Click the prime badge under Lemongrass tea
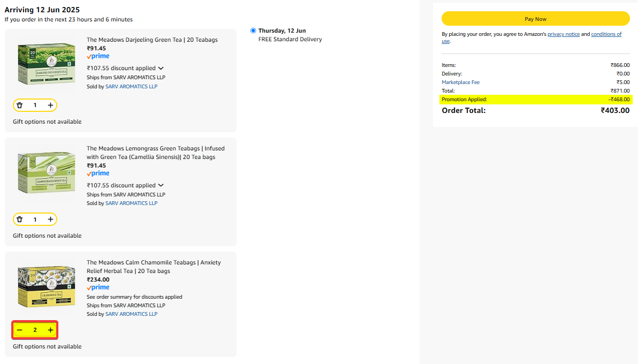Screen dimensions: 638x364 click(98, 173)
